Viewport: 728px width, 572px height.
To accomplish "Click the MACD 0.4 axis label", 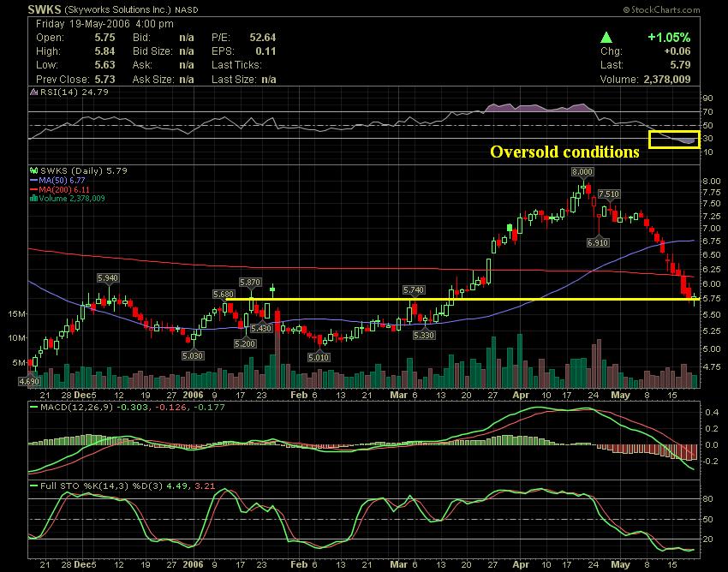I will (710, 413).
